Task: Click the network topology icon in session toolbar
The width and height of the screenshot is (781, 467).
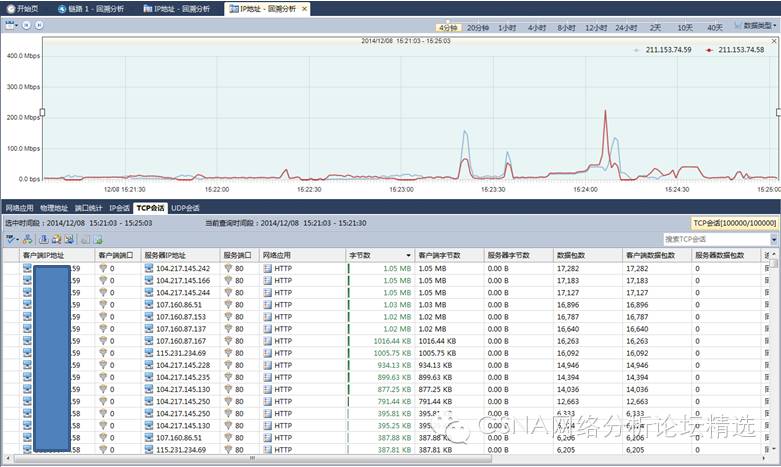Action: point(27,240)
